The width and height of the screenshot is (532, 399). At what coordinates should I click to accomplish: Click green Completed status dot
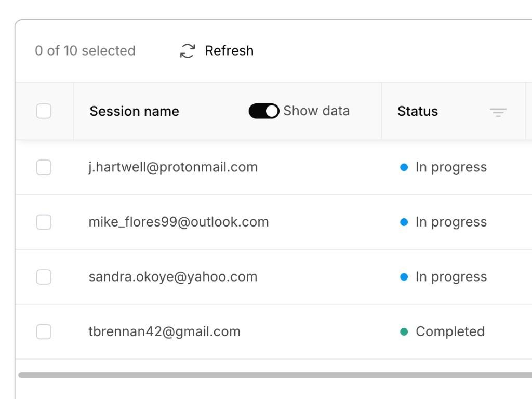pyautogui.click(x=404, y=331)
